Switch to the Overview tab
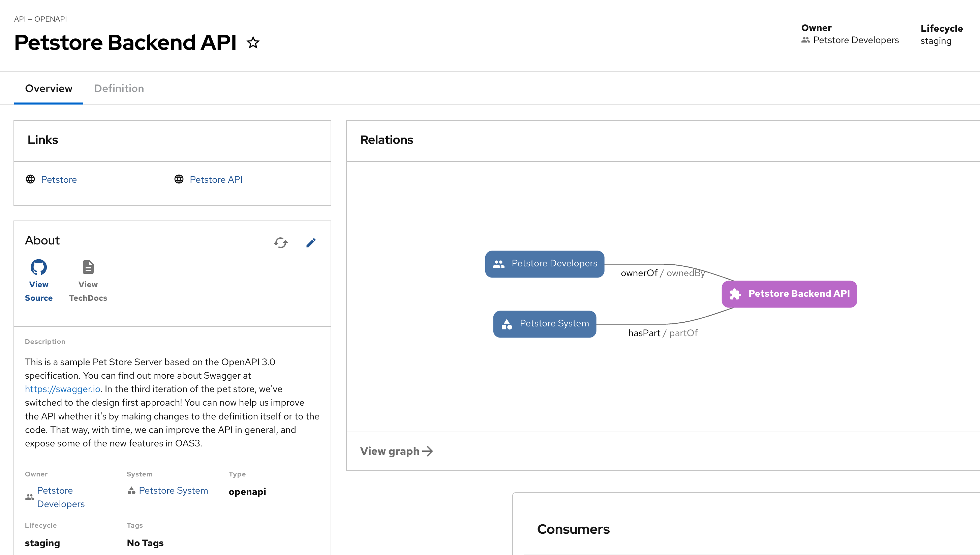Viewport: 980px width, 555px height. 49,88
